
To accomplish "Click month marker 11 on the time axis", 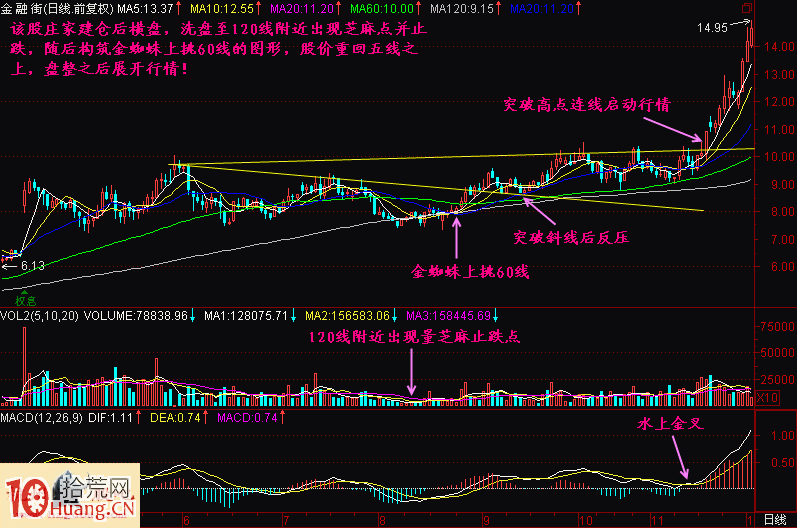I will [656, 520].
